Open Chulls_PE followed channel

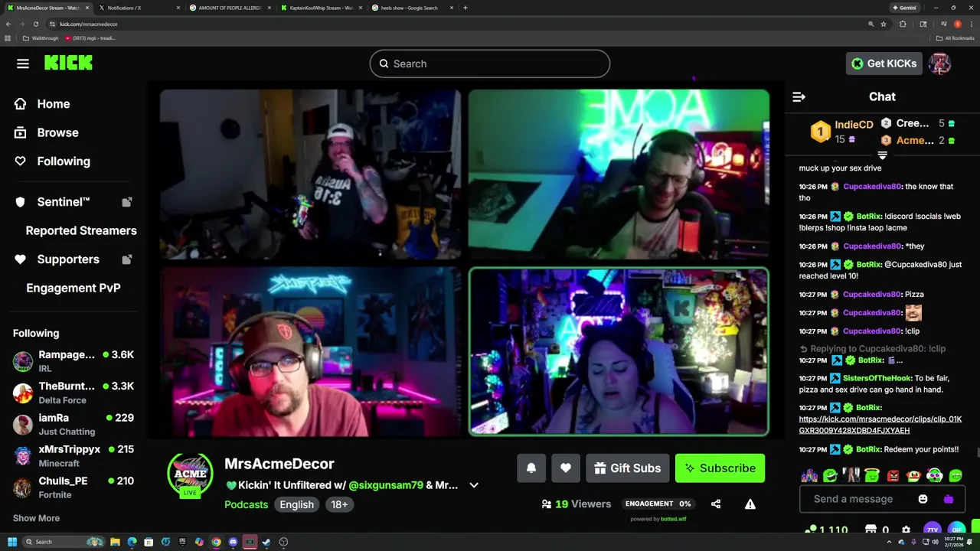point(73,487)
